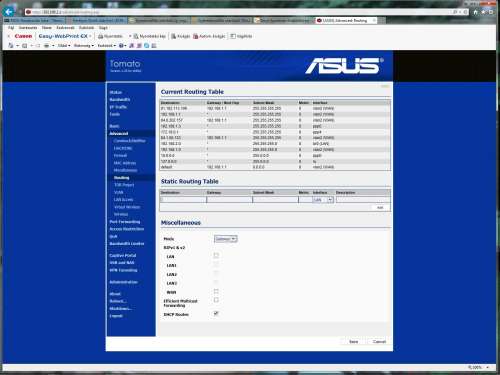Viewport: 500px width, 375px height.
Task: Open MAC Address under Advanced
Action: 125,163
